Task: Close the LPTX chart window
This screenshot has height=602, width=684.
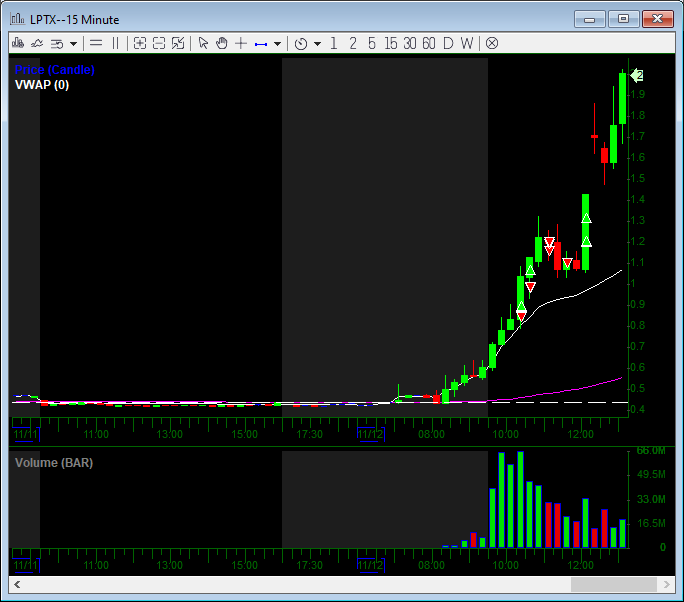Action: (657, 19)
